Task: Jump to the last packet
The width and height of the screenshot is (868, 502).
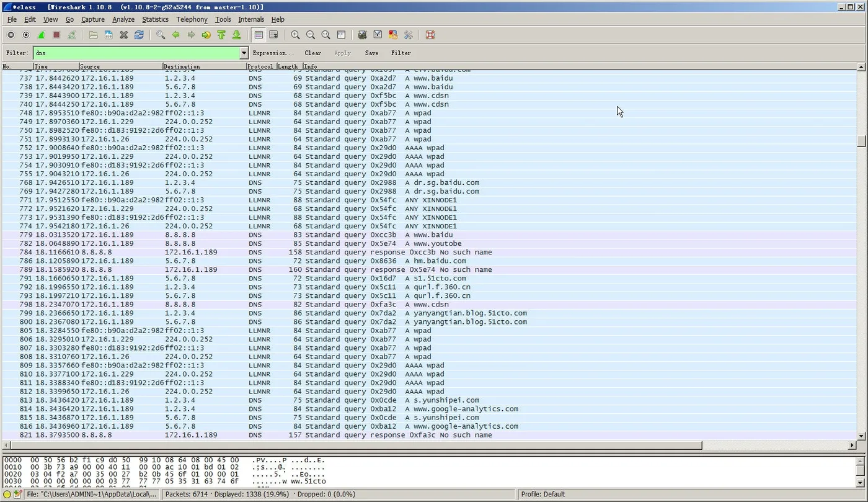Action: coord(236,35)
